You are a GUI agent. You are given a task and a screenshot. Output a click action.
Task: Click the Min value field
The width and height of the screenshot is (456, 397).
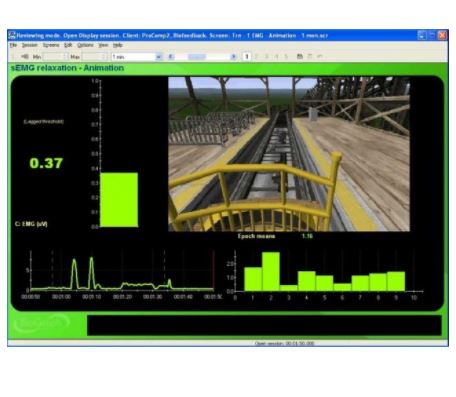55,57
